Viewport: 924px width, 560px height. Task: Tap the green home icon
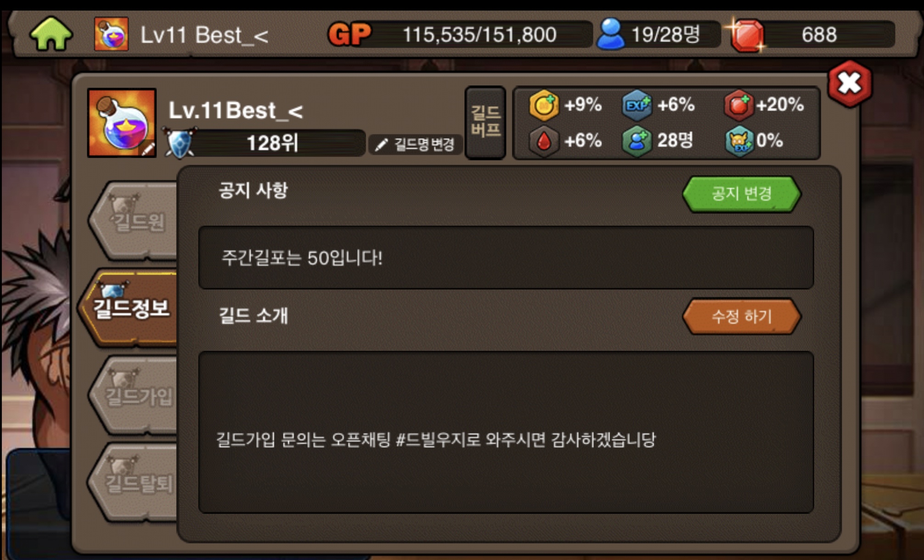[x=51, y=34]
